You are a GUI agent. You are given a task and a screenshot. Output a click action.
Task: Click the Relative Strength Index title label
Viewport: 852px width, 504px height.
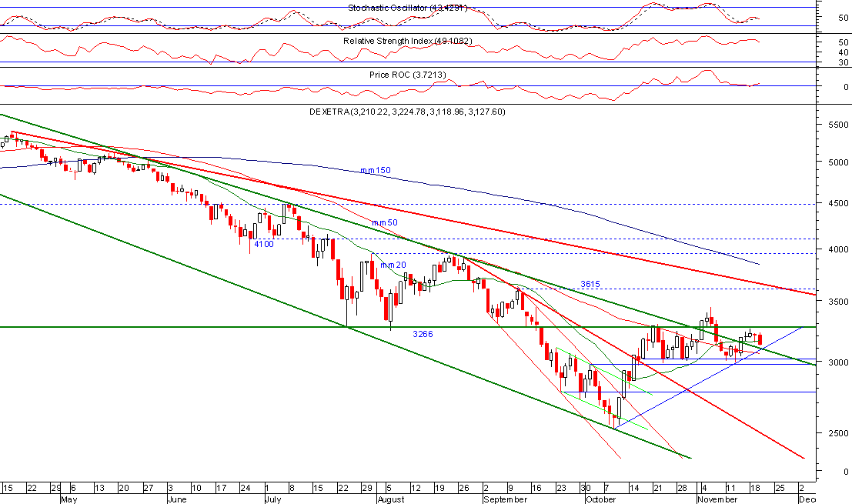point(407,42)
